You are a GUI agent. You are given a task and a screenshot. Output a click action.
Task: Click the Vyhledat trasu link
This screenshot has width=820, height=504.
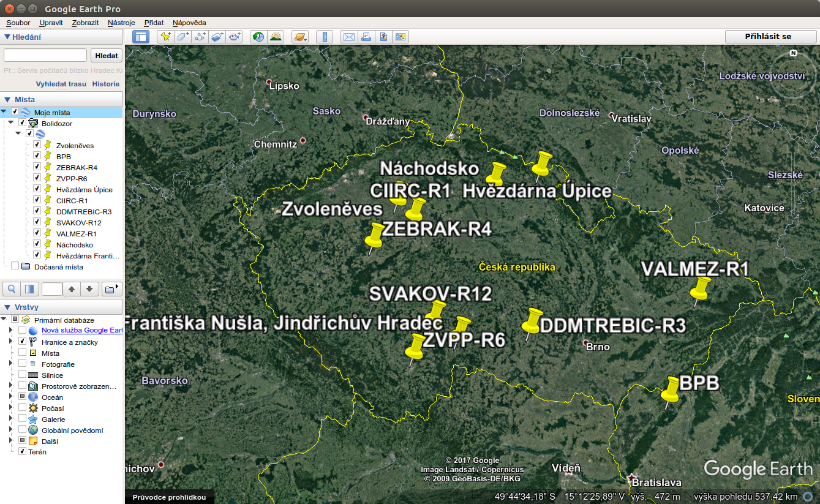click(x=61, y=84)
